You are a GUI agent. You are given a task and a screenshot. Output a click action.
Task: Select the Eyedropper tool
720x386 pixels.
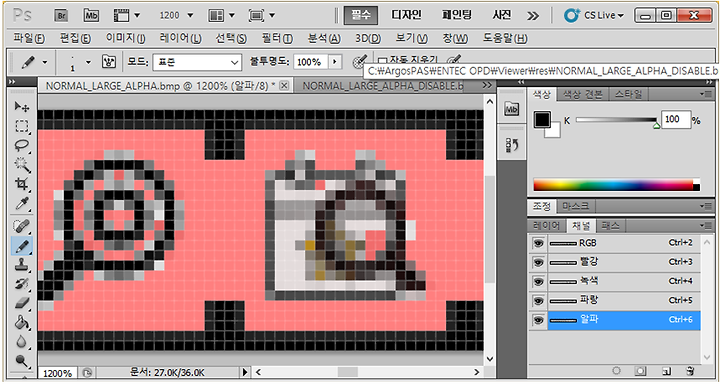[x=22, y=203]
